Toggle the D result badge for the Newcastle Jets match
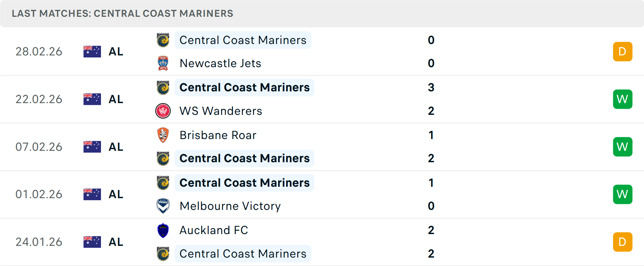The width and height of the screenshot is (644, 266). coord(623,51)
